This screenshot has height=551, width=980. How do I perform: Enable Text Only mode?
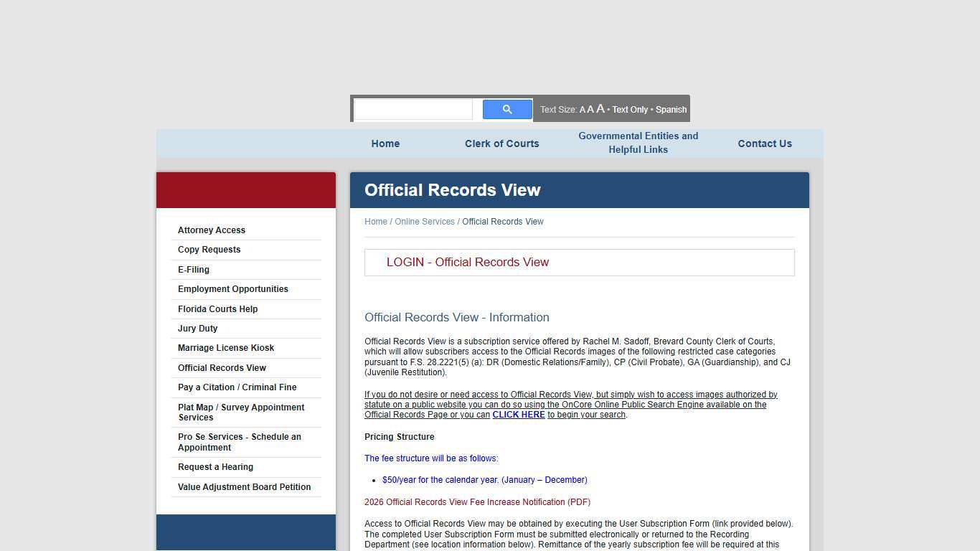coord(630,110)
